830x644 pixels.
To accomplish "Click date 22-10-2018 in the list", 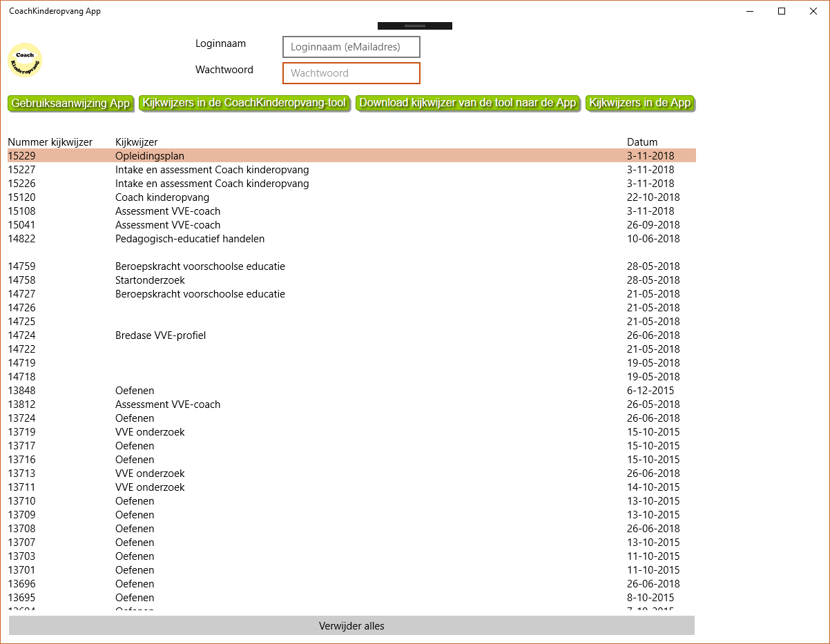I will [653, 197].
